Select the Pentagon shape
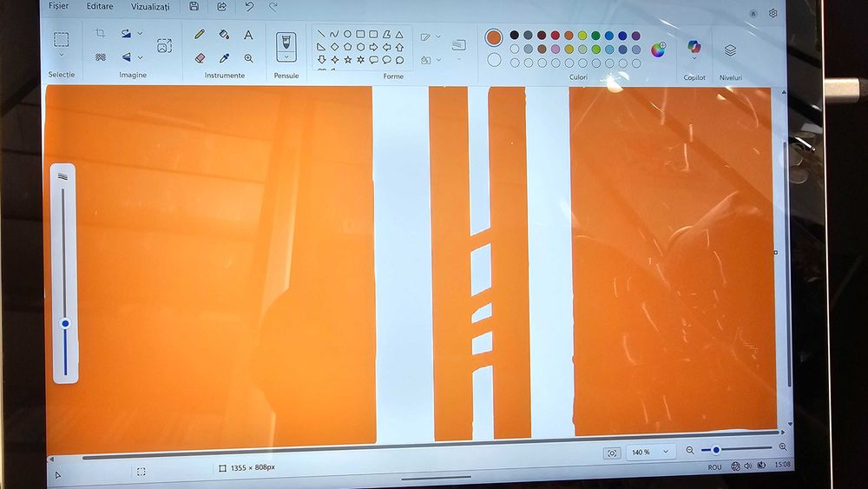This screenshot has width=868, height=489. pyautogui.click(x=348, y=47)
